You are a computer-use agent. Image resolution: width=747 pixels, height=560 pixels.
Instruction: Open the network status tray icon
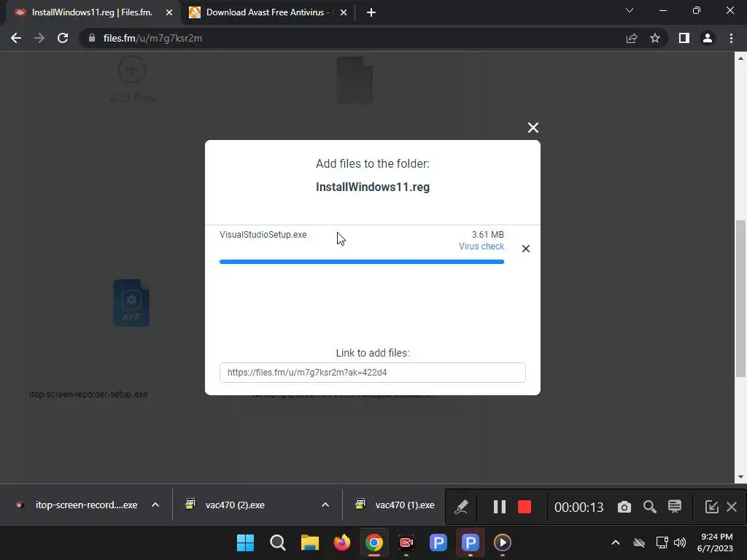[x=662, y=542]
